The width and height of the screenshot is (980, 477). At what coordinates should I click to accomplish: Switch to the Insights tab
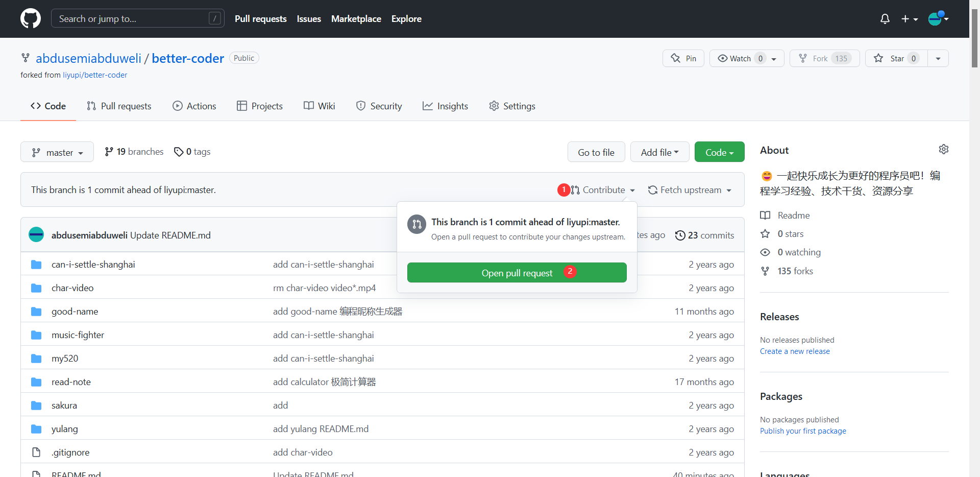(446, 106)
